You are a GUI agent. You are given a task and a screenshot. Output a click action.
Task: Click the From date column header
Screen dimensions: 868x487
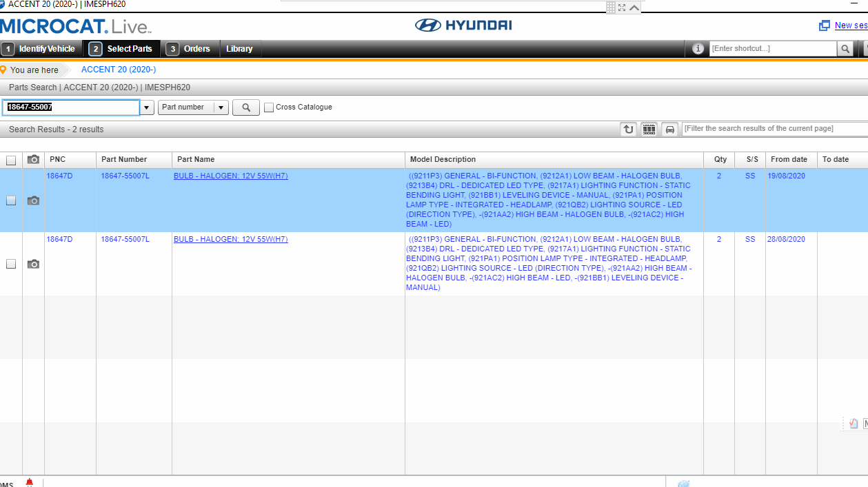coord(791,160)
